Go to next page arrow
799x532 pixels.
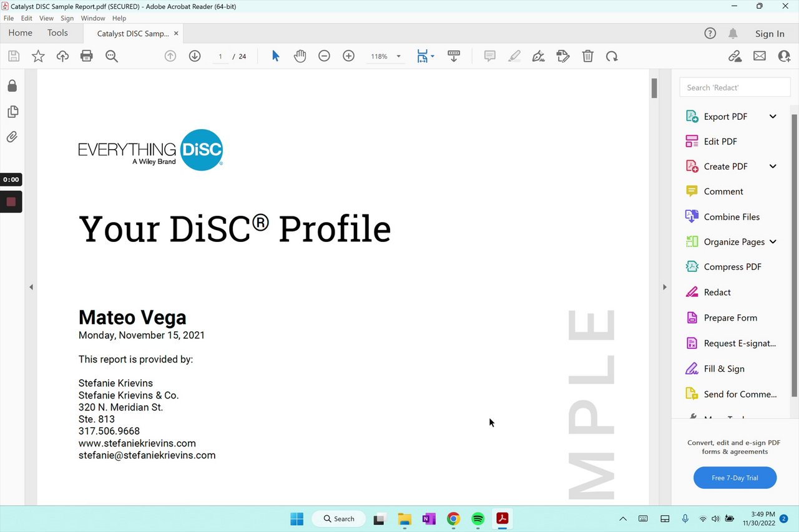(x=195, y=56)
